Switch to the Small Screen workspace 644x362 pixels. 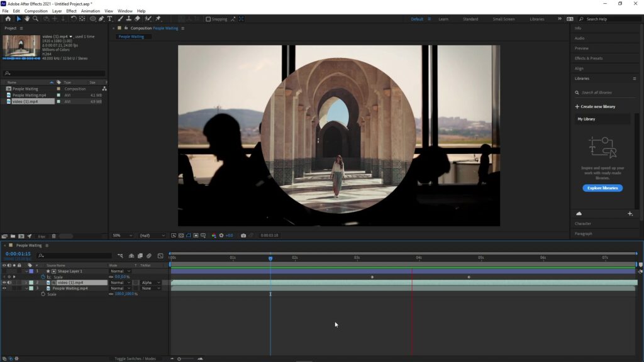click(x=503, y=19)
